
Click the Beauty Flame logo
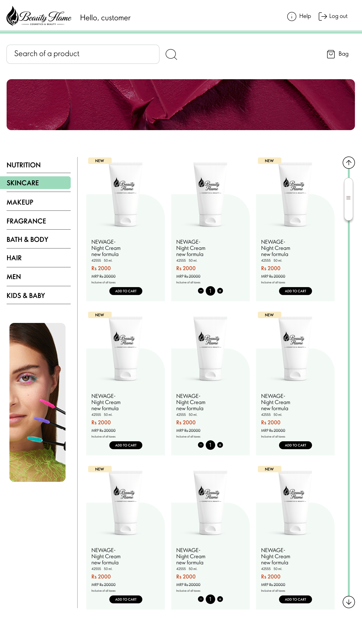[39, 16]
